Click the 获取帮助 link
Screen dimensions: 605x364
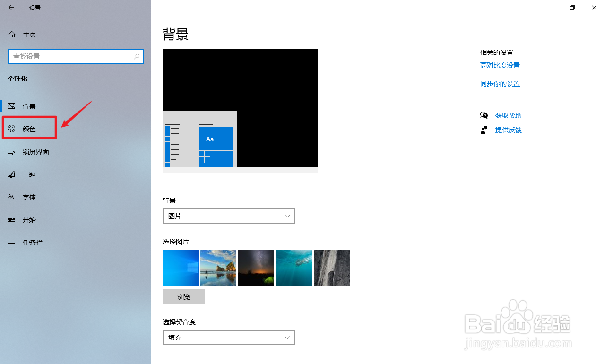tap(509, 115)
